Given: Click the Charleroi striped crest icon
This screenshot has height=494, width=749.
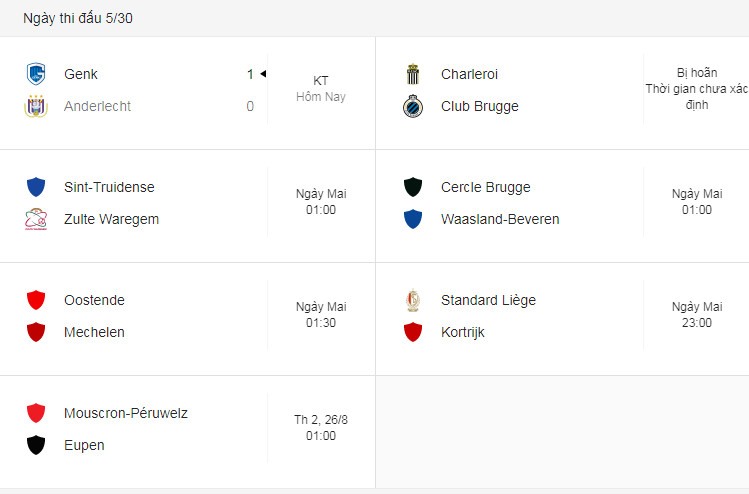Looking at the screenshot, I should tap(413, 74).
